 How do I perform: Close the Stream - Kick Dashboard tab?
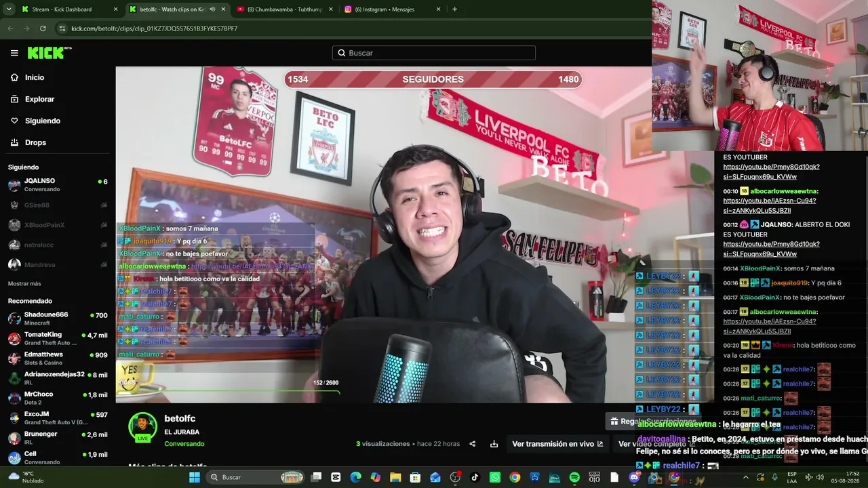click(115, 9)
